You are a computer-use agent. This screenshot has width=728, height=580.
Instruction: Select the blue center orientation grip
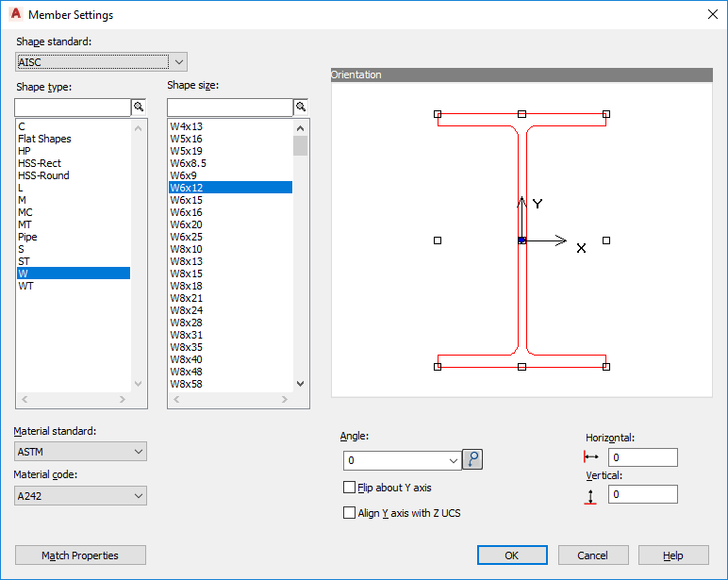pyautogui.click(x=521, y=240)
